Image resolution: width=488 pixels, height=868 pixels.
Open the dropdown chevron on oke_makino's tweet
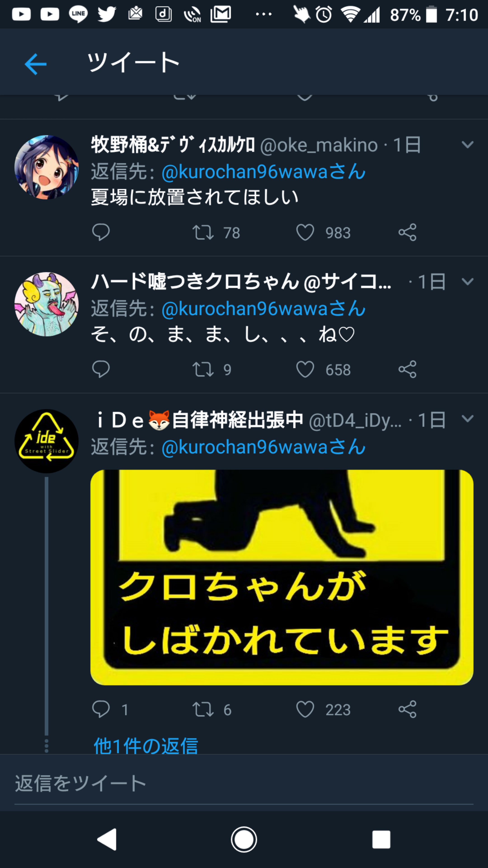tap(467, 145)
